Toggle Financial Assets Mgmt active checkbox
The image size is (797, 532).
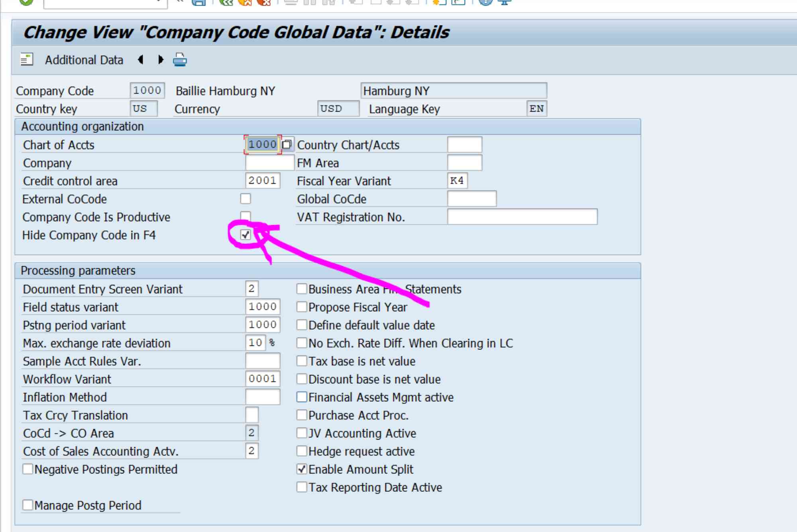(x=302, y=397)
